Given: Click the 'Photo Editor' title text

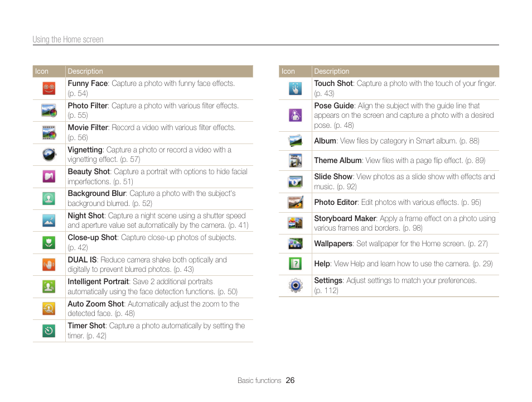Looking at the screenshot, I should (x=336, y=203).
